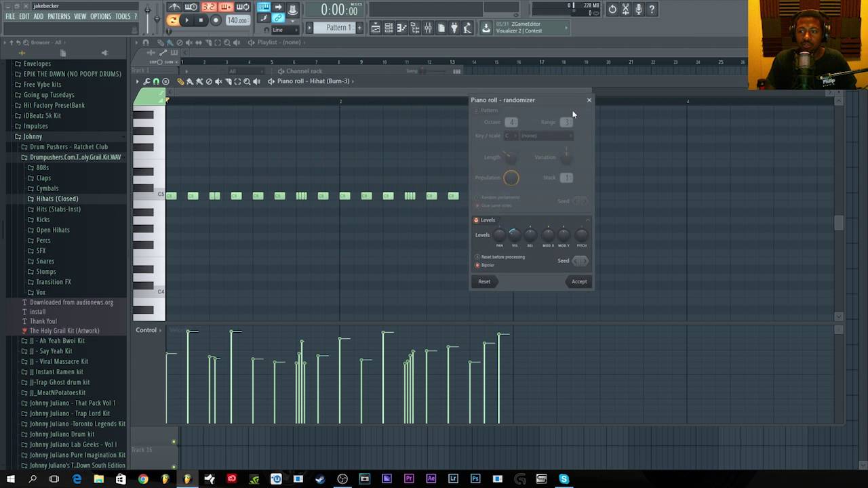Close the Piano roll randomizer dialog
Screen dimensions: 868x488
tap(589, 100)
